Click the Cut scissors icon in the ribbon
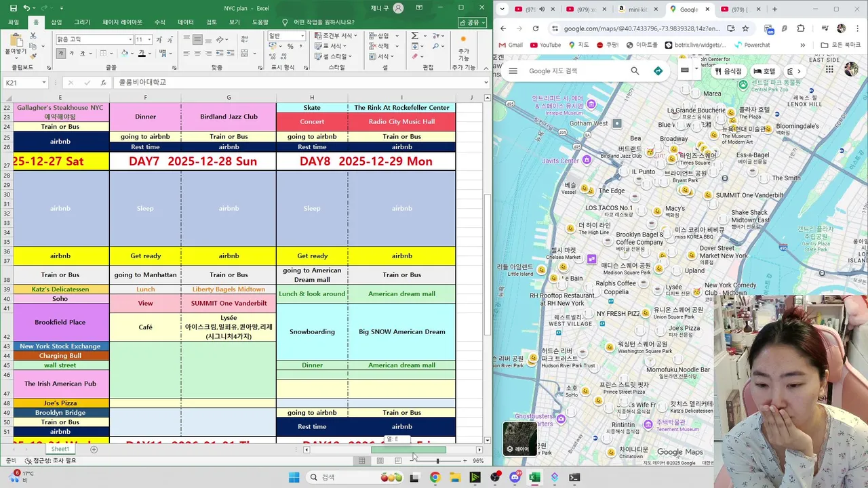Viewport: 868px width, 488px height. click(33, 35)
